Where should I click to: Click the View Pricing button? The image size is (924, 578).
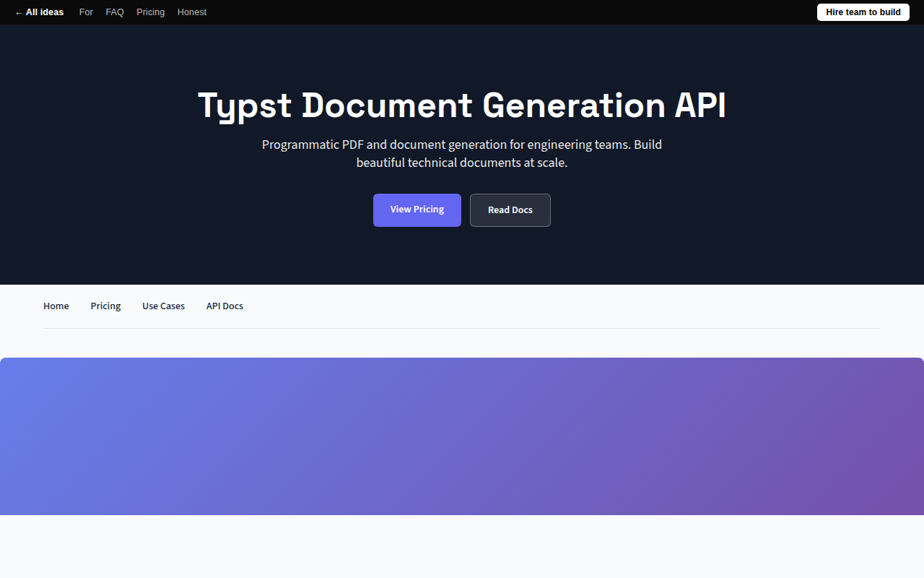tap(417, 210)
